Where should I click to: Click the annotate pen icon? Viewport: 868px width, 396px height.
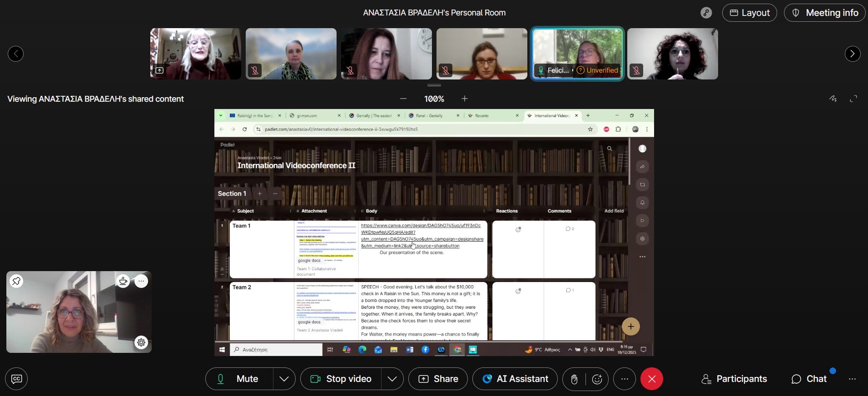(833, 99)
